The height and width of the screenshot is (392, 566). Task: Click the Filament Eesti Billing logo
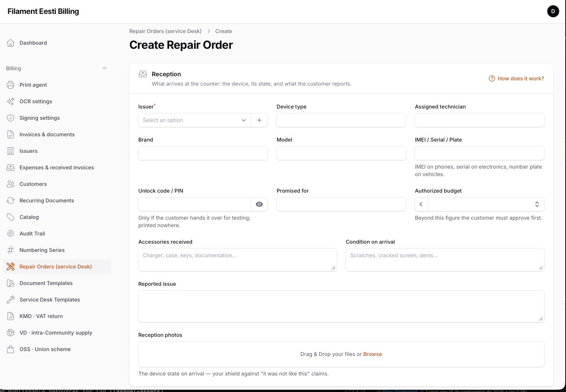pyautogui.click(x=43, y=11)
